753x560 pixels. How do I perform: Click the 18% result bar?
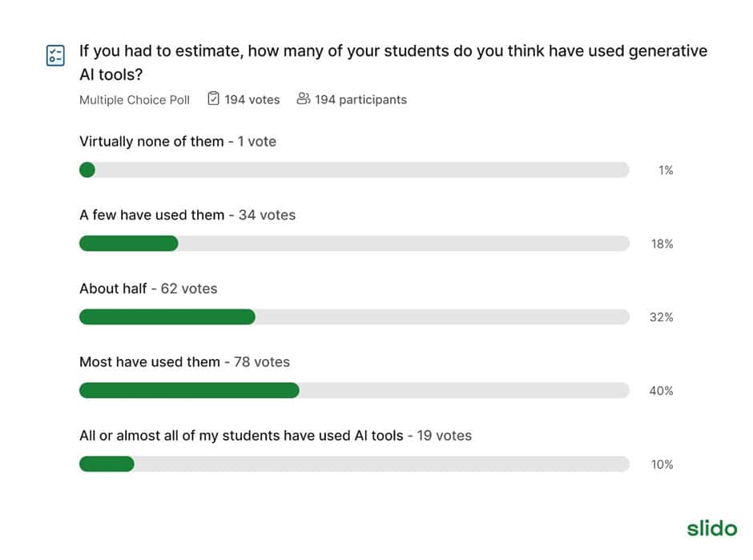[x=354, y=244]
